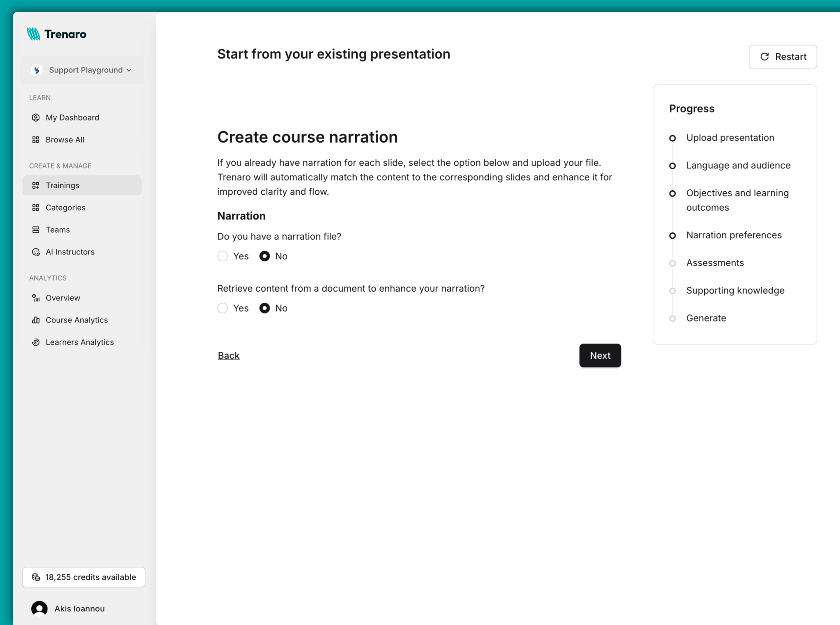
Task: Select Yes for having a narration file
Action: click(x=223, y=256)
